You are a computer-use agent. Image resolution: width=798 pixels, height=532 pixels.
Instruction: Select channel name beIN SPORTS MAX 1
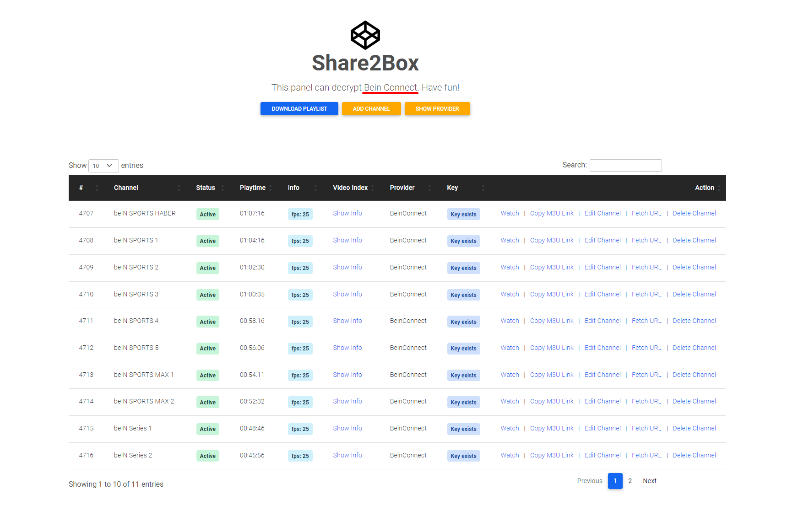pos(144,375)
